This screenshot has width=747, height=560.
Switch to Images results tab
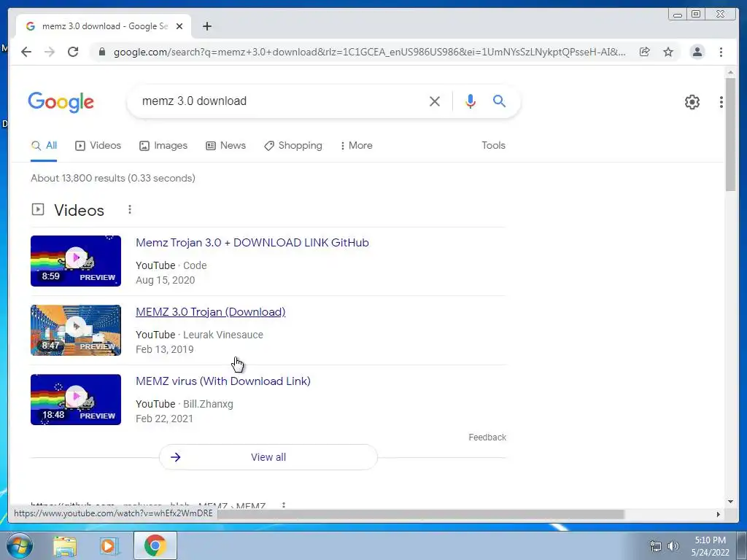(163, 146)
